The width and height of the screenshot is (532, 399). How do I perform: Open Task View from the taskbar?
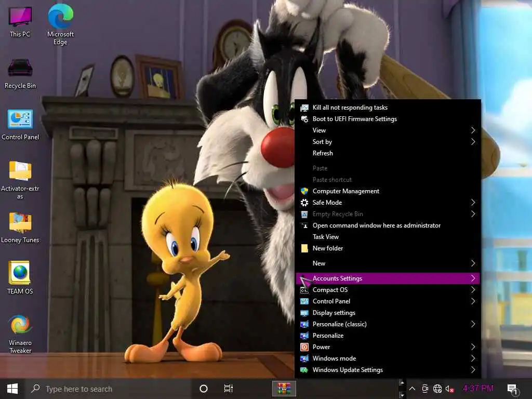229,389
